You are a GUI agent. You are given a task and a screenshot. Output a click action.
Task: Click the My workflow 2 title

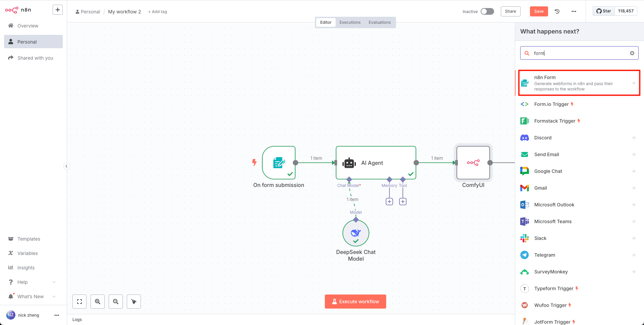(x=124, y=12)
